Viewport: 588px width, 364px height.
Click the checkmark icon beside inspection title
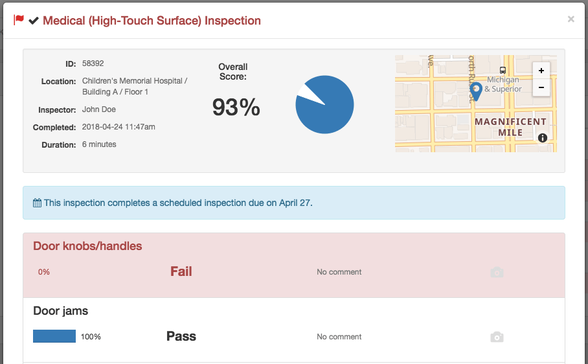(34, 21)
